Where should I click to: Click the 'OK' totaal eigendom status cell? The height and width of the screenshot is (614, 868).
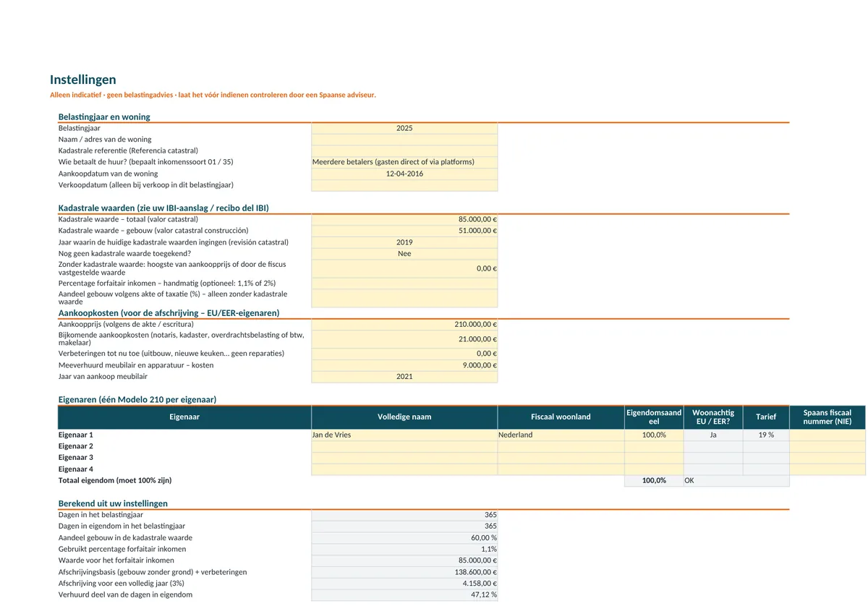[x=736, y=481]
